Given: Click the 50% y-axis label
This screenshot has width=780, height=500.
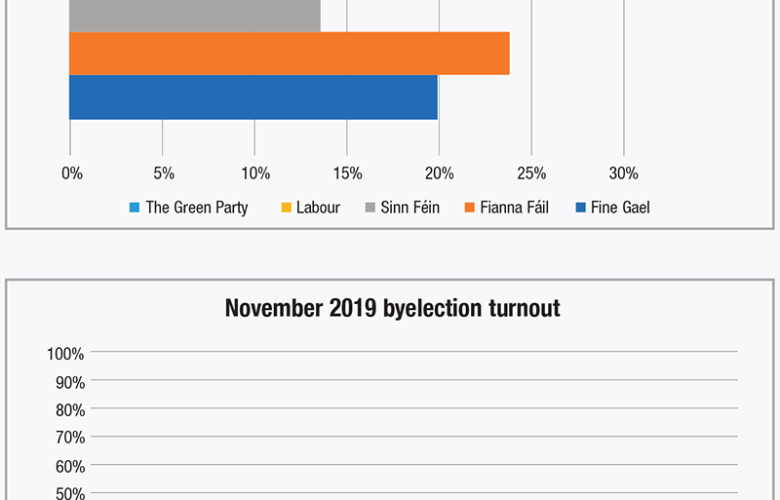Looking at the screenshot, I should [69, 493].
